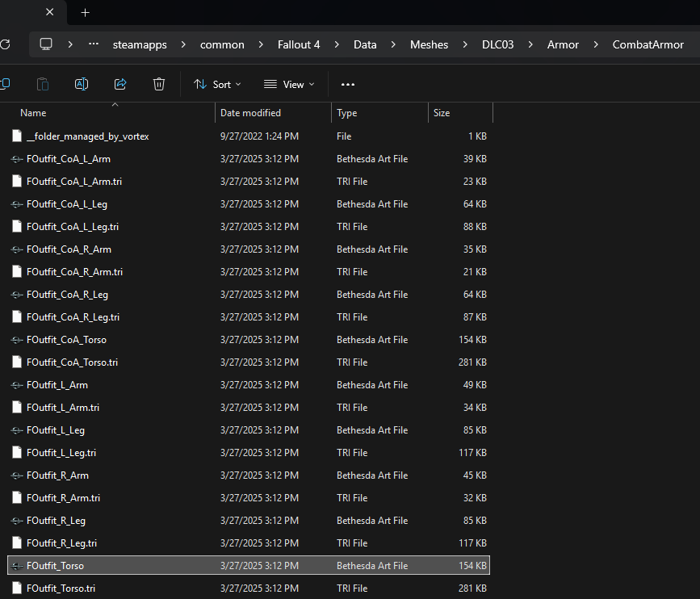Click FOutfit_R_Arm nif file icon
This screenshot has height=599, width=700.
(17, 475)
